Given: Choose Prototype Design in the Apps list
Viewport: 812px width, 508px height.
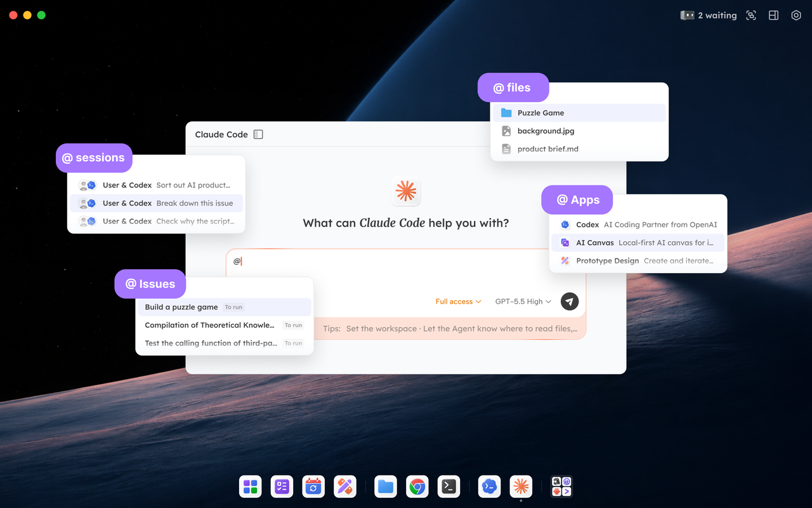Looking at the screenshot, I should 638,260.
